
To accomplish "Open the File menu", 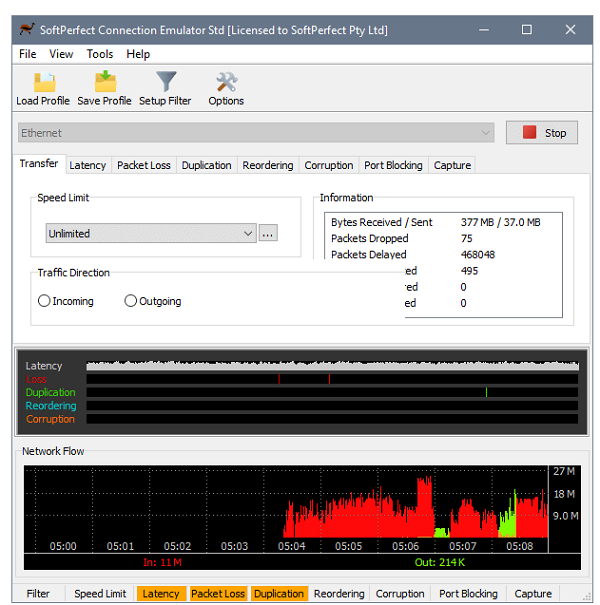I will [28, 54].
